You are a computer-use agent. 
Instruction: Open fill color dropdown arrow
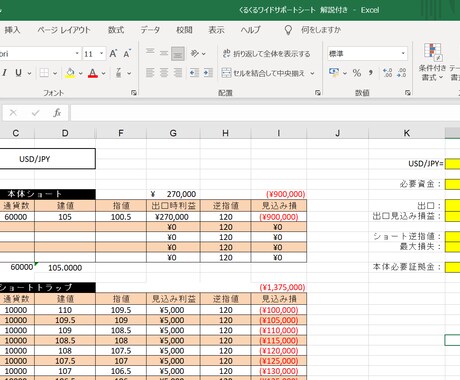[x=80, y=73]
